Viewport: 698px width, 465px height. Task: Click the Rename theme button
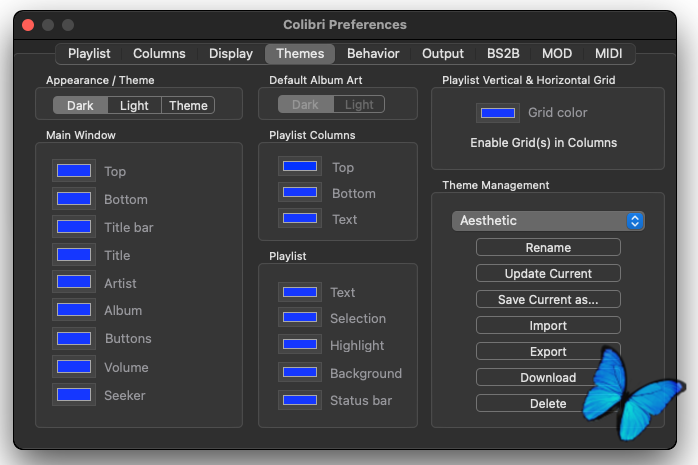(x=548, y=247)
